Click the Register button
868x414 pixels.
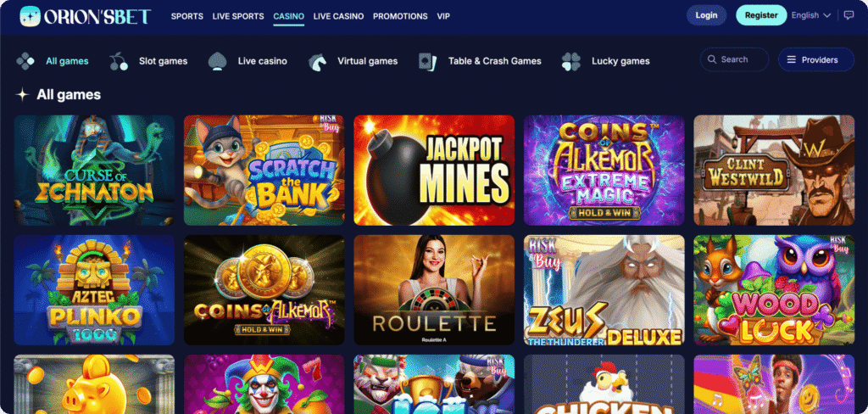pyautogui.click(x=761, y=15)
